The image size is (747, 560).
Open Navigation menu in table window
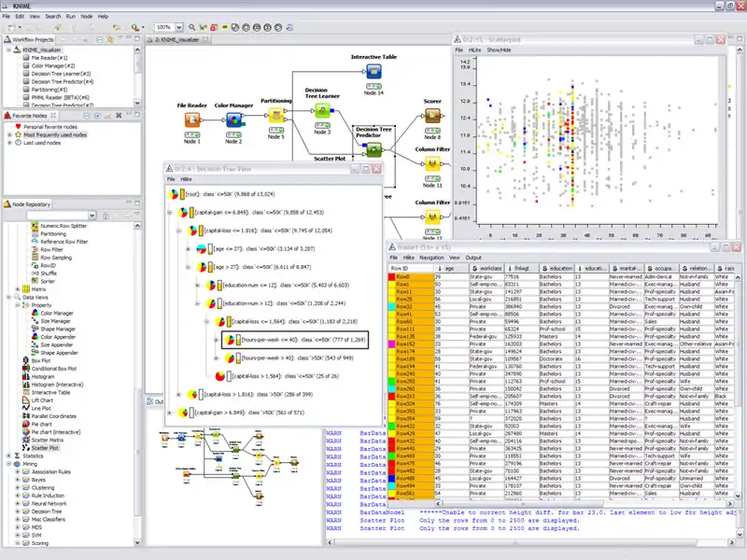click(431, 257)
